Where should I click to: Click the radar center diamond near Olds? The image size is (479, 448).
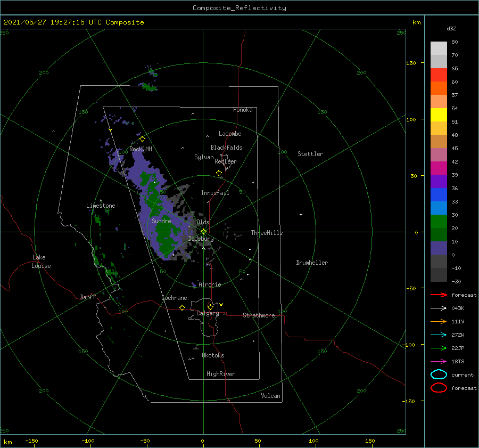pyautogui.click(x=203, y=232)
